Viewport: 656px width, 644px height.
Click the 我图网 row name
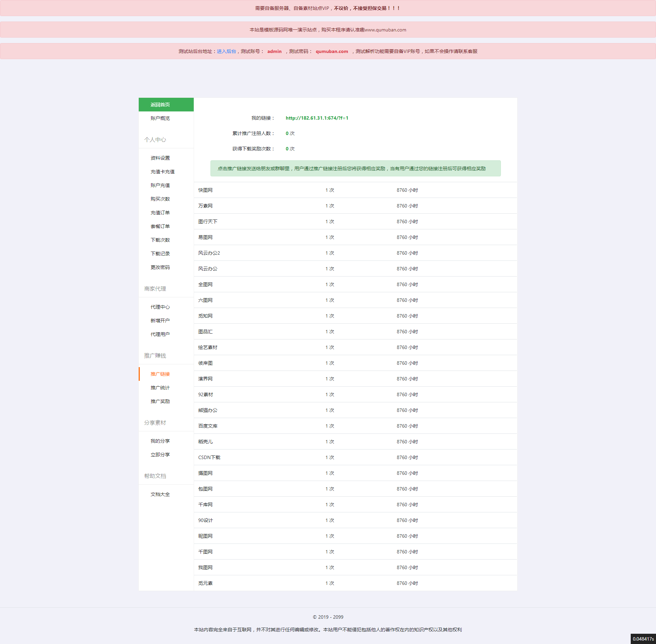tap(205, 567)
